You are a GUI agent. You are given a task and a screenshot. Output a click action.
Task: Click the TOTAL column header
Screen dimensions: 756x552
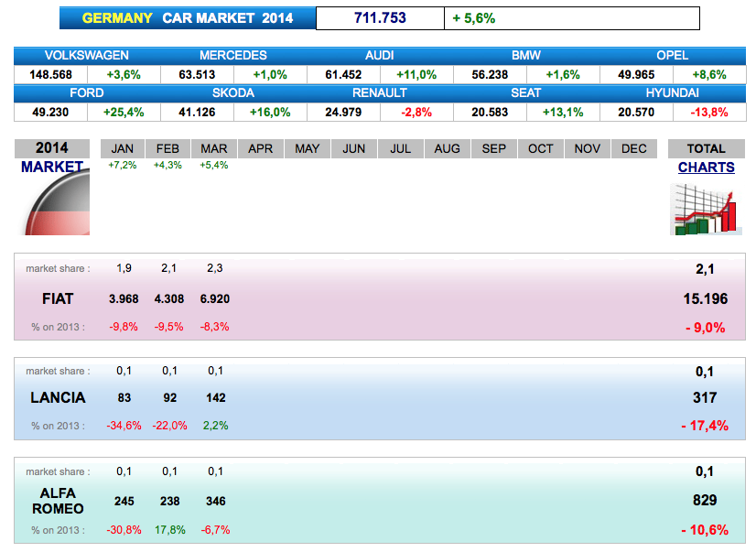(706, 148)
